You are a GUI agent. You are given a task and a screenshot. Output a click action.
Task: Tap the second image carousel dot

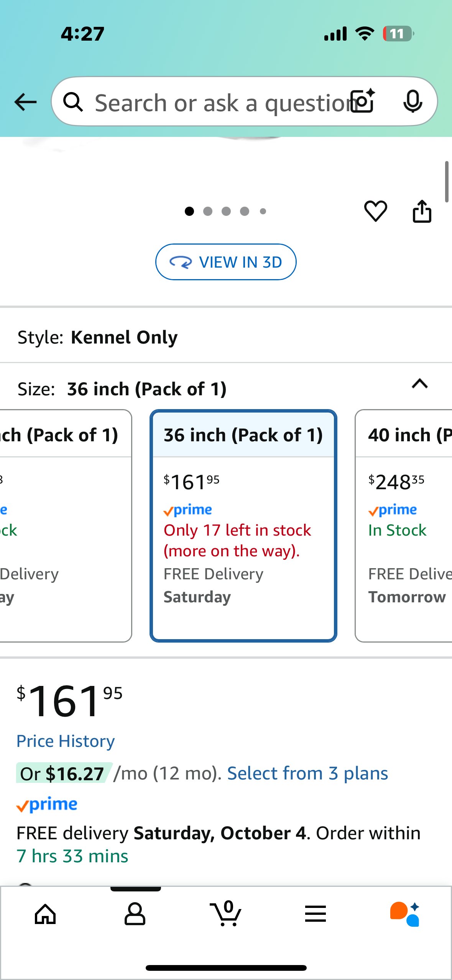208,211
